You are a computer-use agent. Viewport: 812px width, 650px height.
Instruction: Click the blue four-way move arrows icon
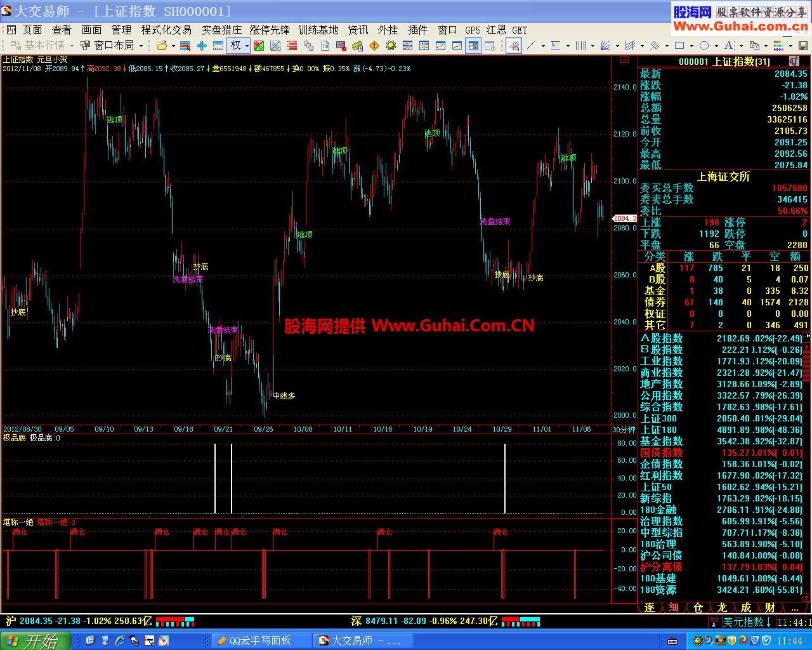202,46
